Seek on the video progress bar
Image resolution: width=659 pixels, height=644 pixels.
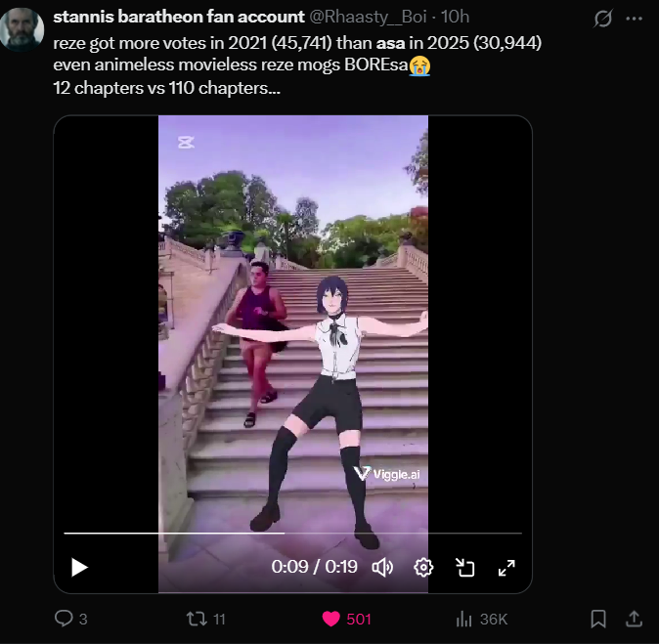[x=293, y=533]
